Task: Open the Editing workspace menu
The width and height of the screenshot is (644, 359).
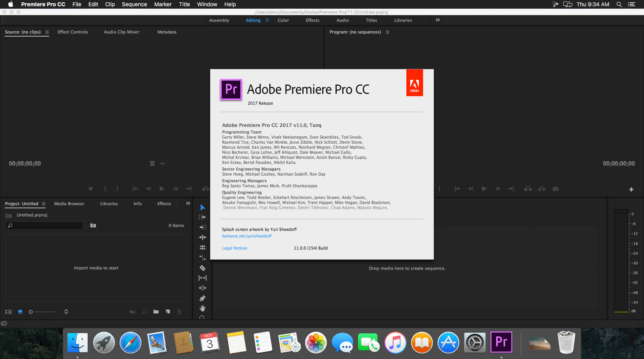Action: point(267,20)
